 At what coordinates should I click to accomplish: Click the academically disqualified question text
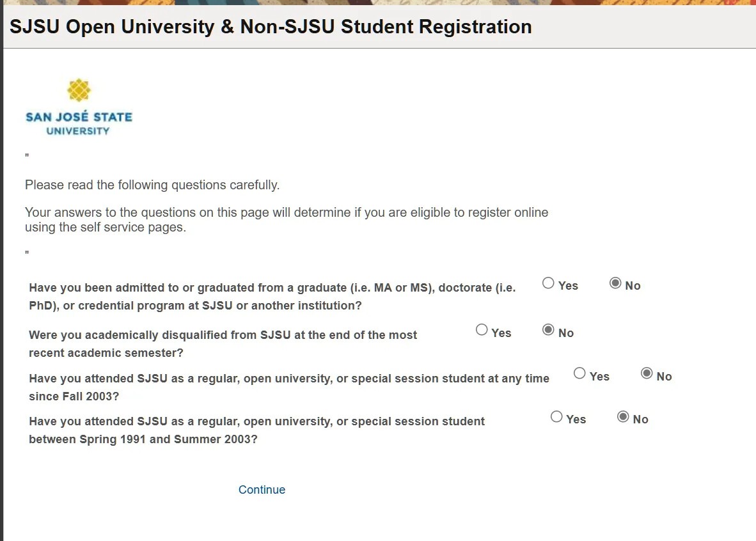click(x=223, y=343)
